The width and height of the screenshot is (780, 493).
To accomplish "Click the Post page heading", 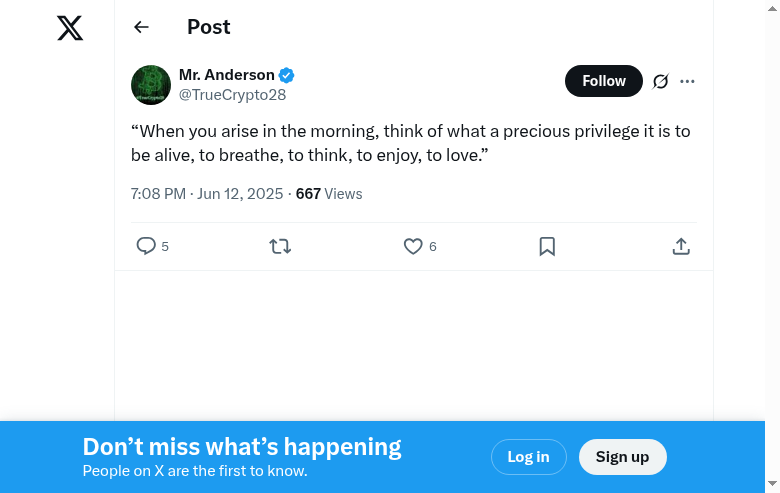I will [209, 27].
